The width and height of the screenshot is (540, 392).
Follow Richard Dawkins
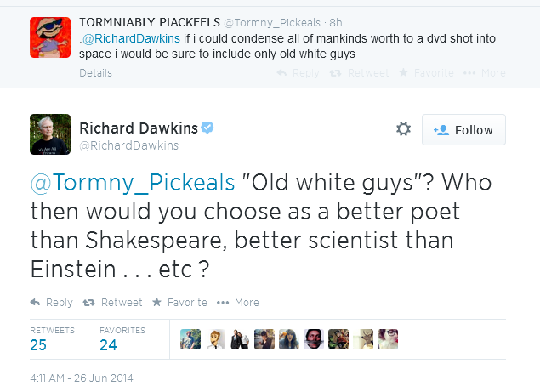(463, 130)
